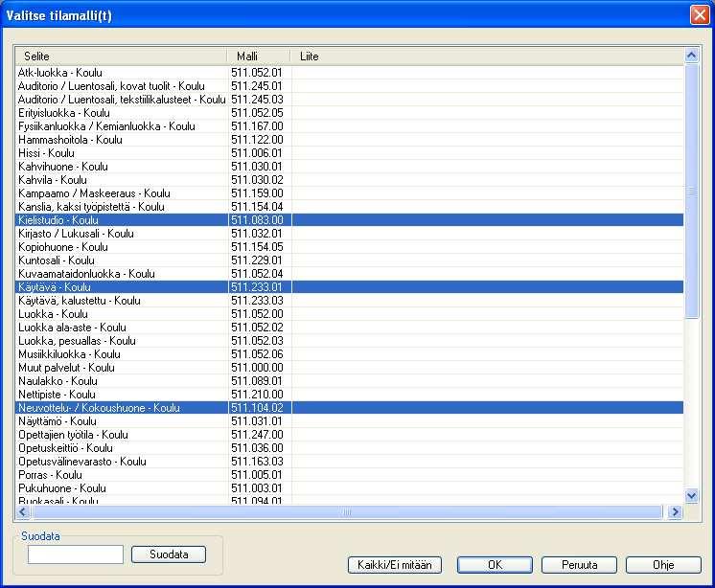Open help with the Ohje button
The width and height of the screenshot is (715, 588).
(x=663, y=565)
